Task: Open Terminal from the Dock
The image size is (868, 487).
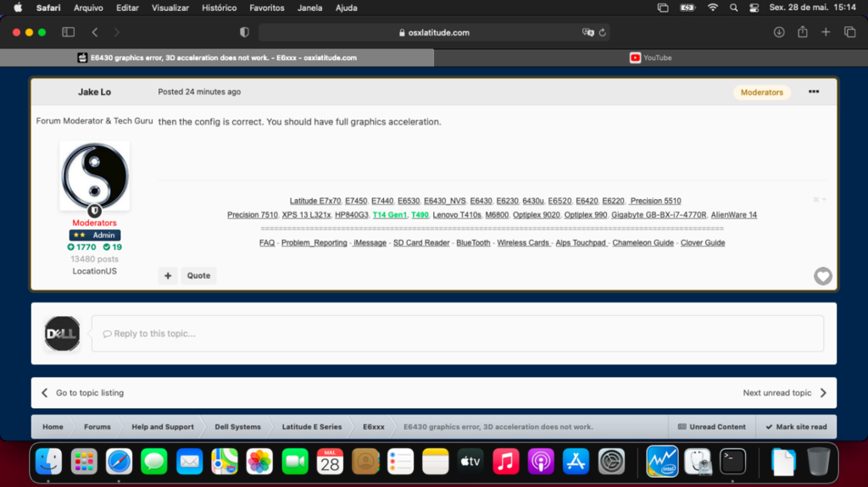Action: click(732, 461)
